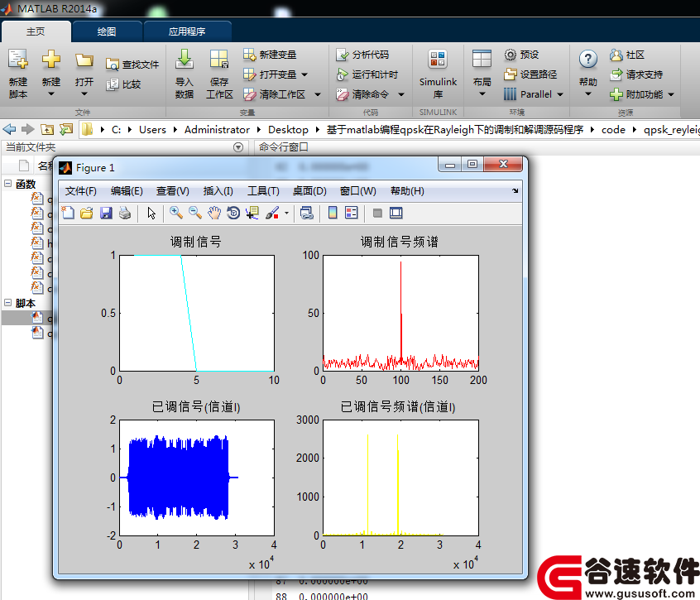Expand the Parallel dropdown
Viewport: 700px width, 600px height.
click(560, 94)
